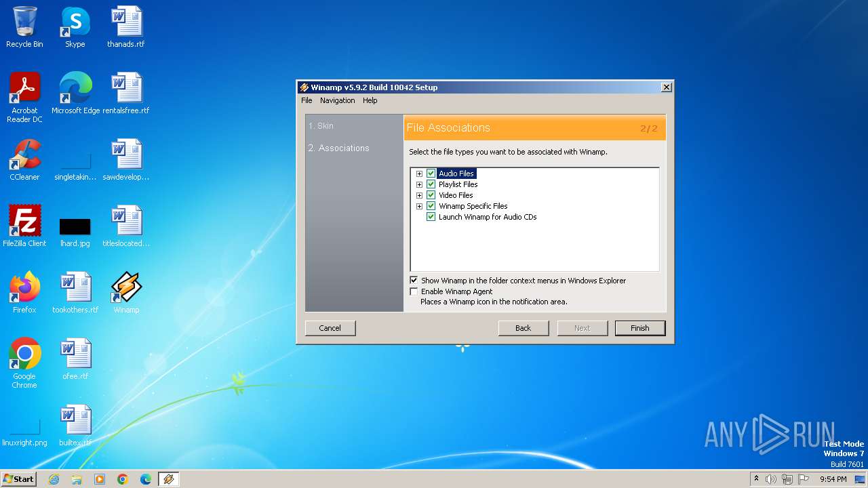Expand the Winamp Specific Files node
This screenshot has height=488, width=868.
tap(419, 206)
